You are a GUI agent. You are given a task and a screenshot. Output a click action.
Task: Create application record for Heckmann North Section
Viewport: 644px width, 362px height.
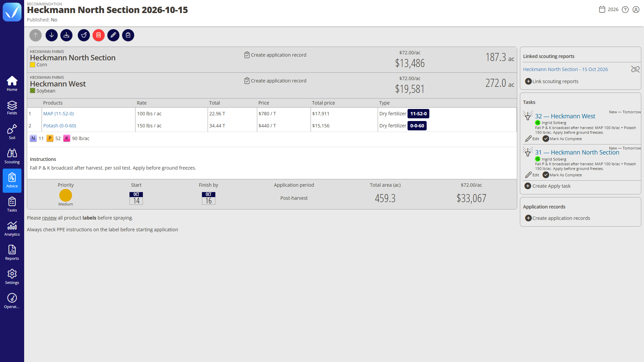point(275,55)
